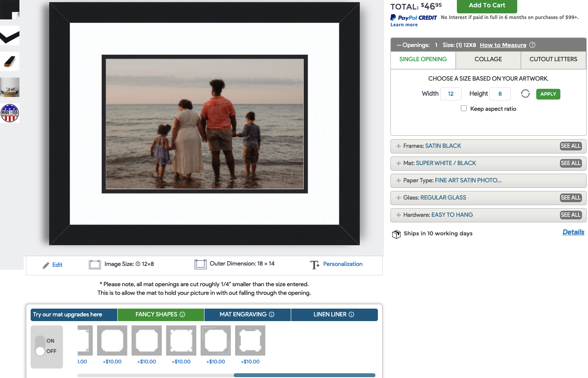Expand the Paper Type section

pyautogui.click(x=399, y=181)
